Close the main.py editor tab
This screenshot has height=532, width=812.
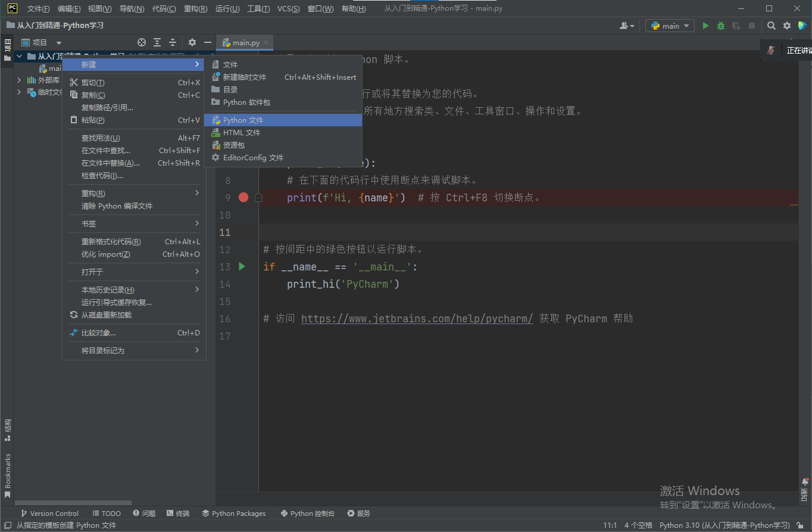267,42
